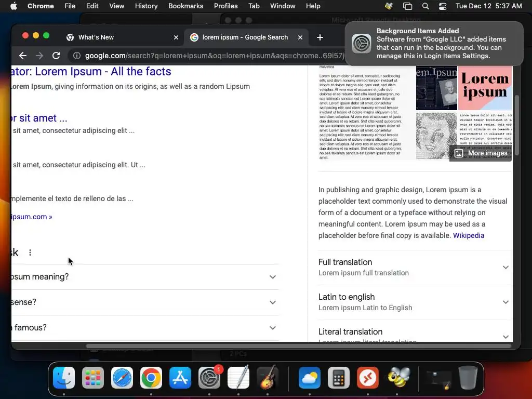
Task: Expand Latin to english section
Action: pos(414,302)
